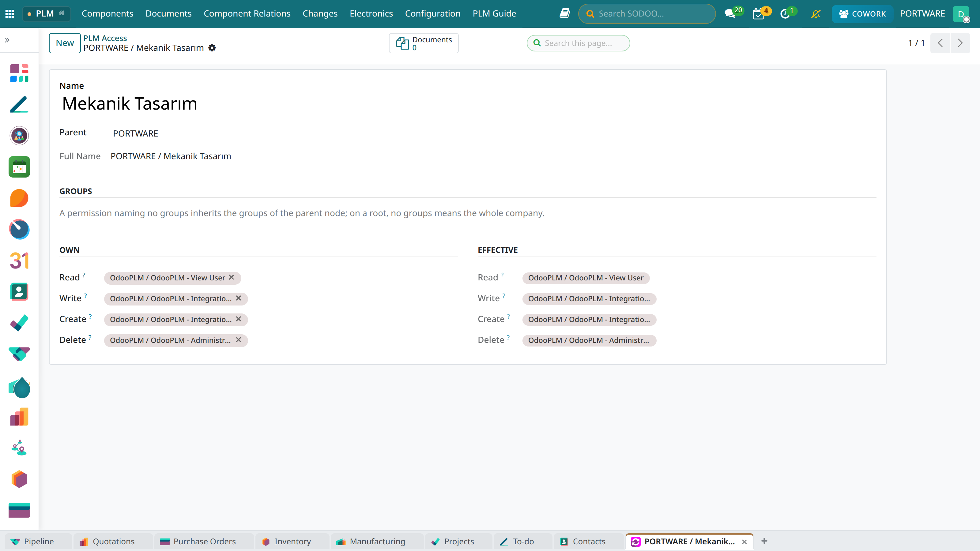
Task: Open the user avatar menu
Action: (x=961, y=14)
